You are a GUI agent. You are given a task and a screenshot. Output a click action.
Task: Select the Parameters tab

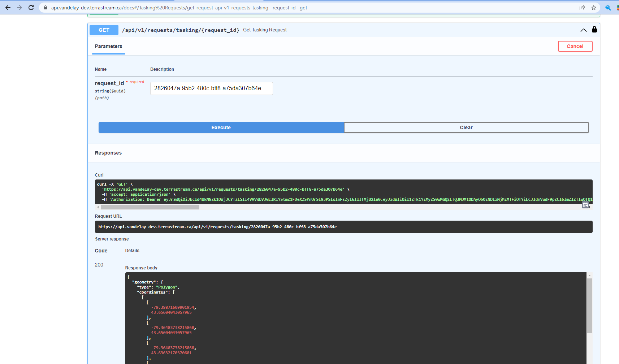(x=108, y=46)
